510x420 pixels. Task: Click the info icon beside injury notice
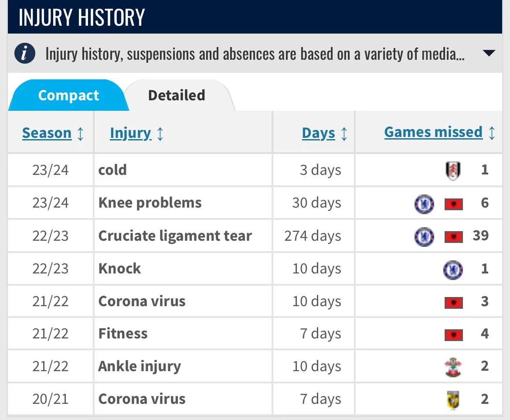tap(24, 54)
